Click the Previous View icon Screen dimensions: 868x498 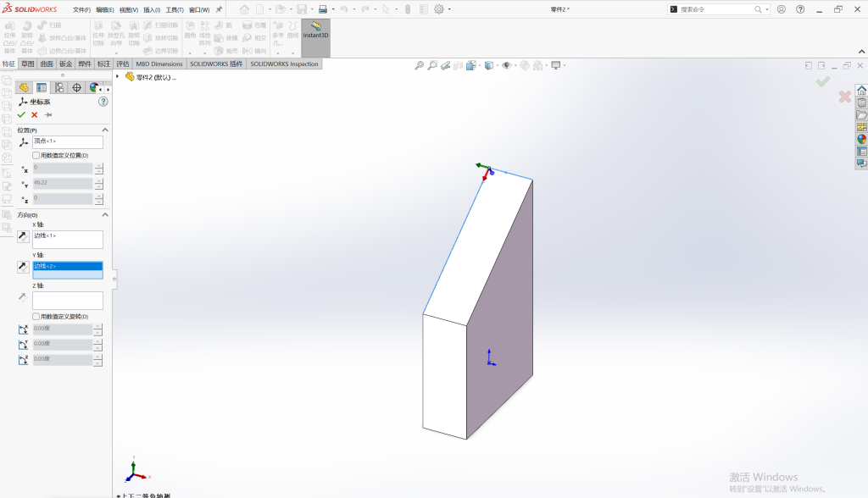(x=446, y=65)
